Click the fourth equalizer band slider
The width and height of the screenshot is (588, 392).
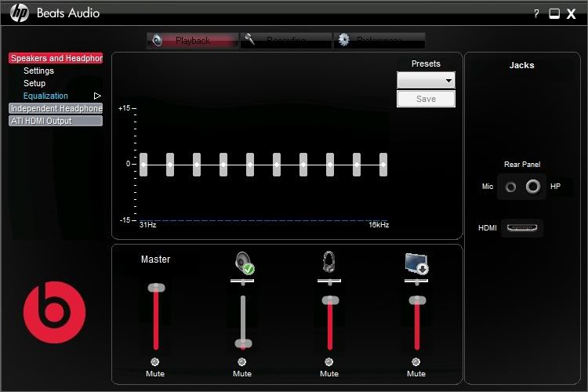[x=223, y=165]
